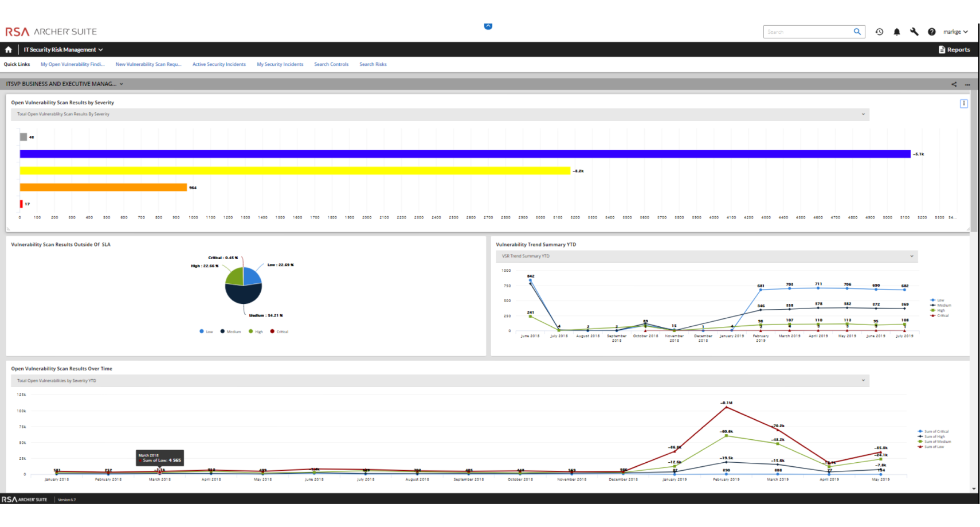Open the administration wrench icon
980x527 pixels.
(x=914, y=32)
